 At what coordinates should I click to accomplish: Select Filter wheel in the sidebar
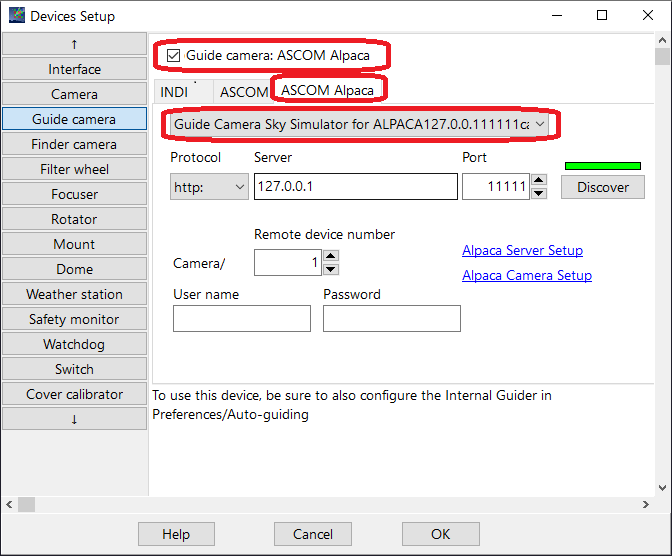(75, 169)
